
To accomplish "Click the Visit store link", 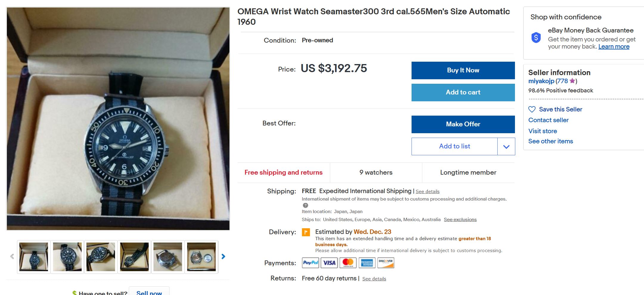I will tap(542, 131).
